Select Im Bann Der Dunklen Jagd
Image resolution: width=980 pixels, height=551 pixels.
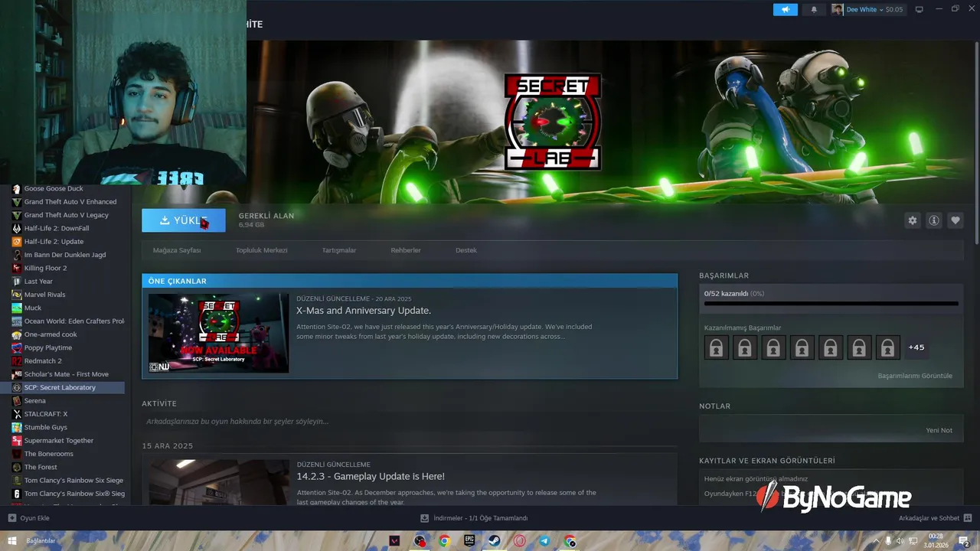[65, 255]
